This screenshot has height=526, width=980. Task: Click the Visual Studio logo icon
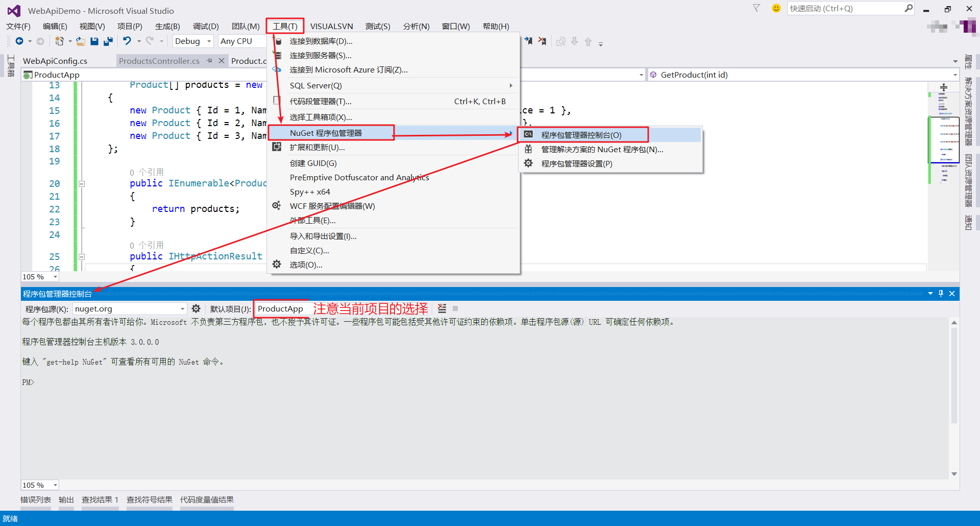click(14, 11)
